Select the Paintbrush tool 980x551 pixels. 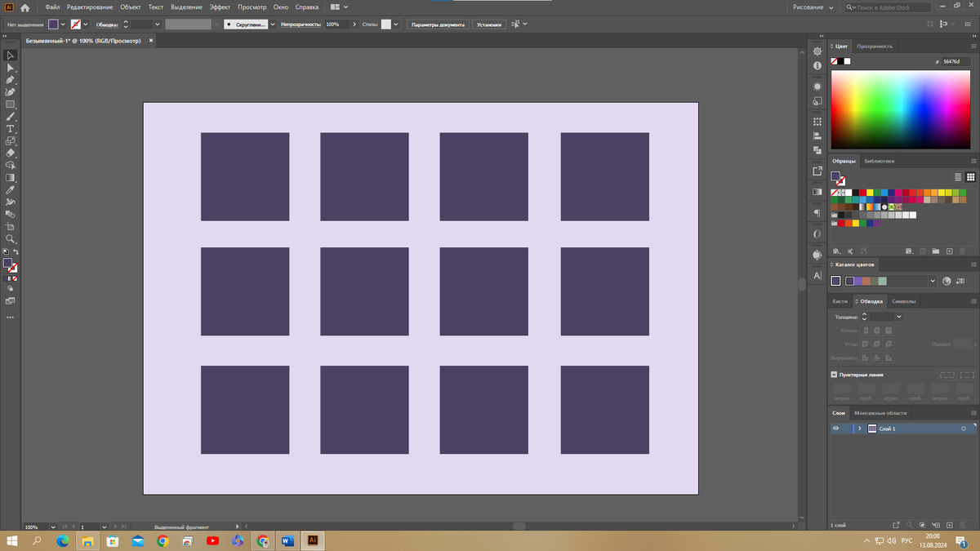point(11,117)
